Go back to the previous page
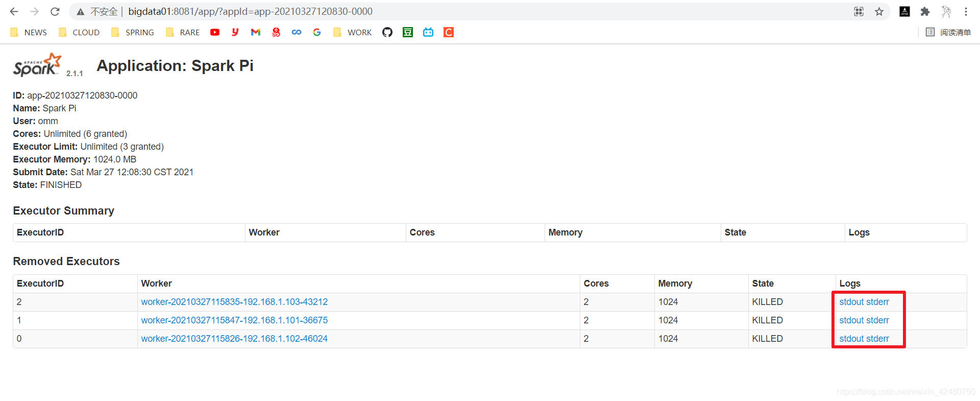980x401 pixels. [14, 11]
